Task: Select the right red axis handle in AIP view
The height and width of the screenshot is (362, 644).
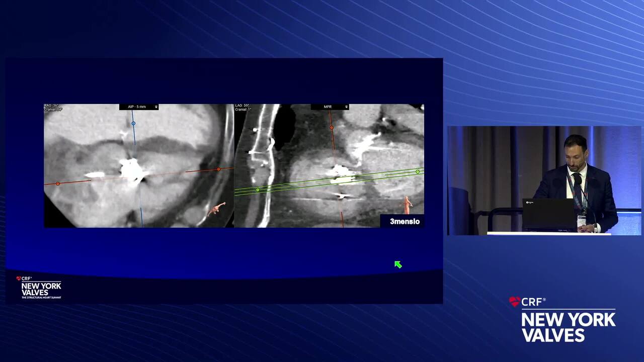Action: [x=218, y=169]
